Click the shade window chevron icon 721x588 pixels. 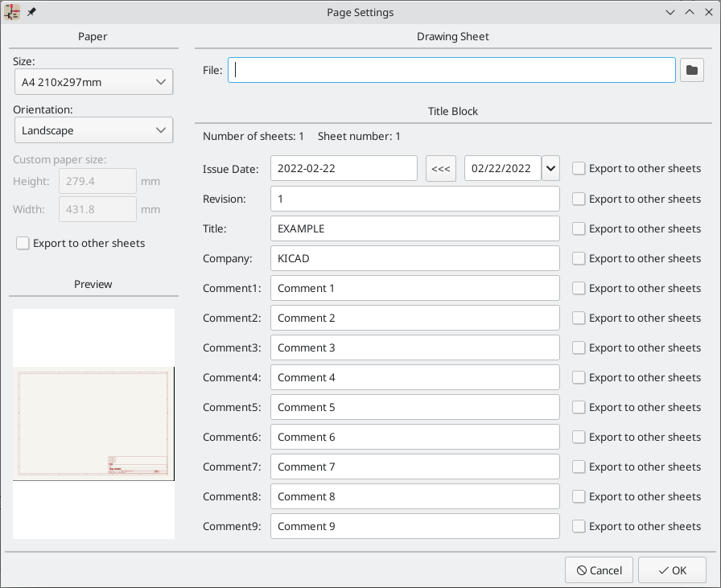[670, 12]
